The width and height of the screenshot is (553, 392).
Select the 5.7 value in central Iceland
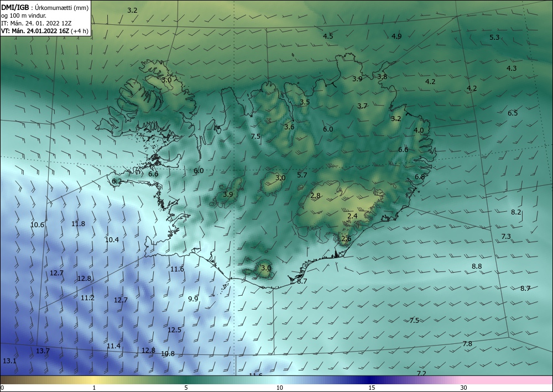click(302, 175)
